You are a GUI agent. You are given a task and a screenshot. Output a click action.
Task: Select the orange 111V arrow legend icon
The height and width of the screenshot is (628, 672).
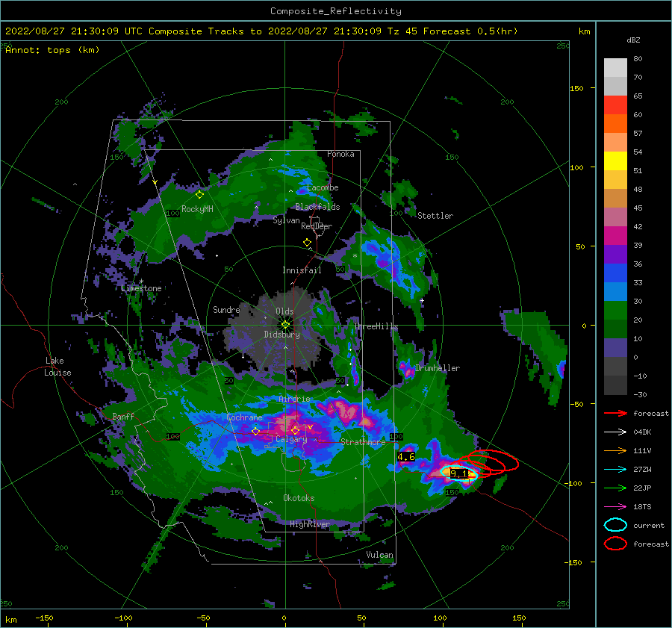pos(615,450)
